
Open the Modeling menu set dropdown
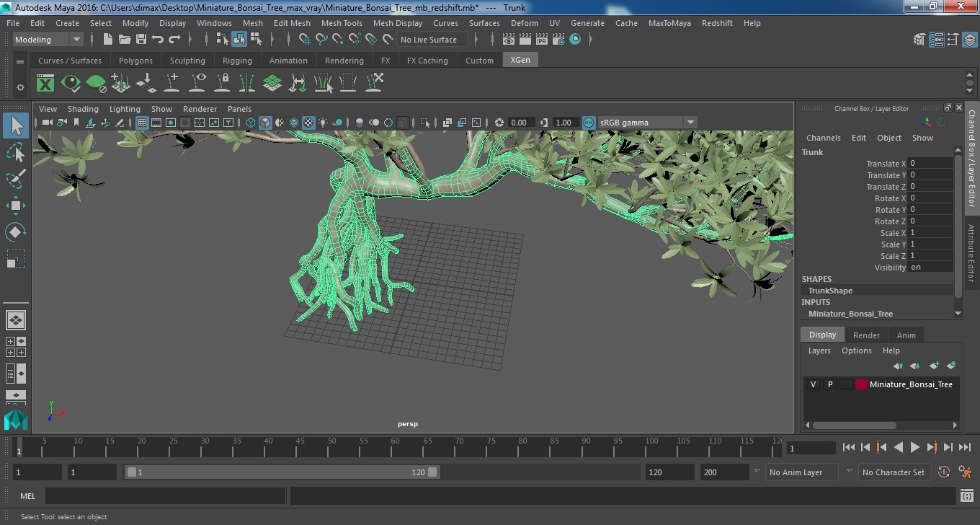[48, 40]
